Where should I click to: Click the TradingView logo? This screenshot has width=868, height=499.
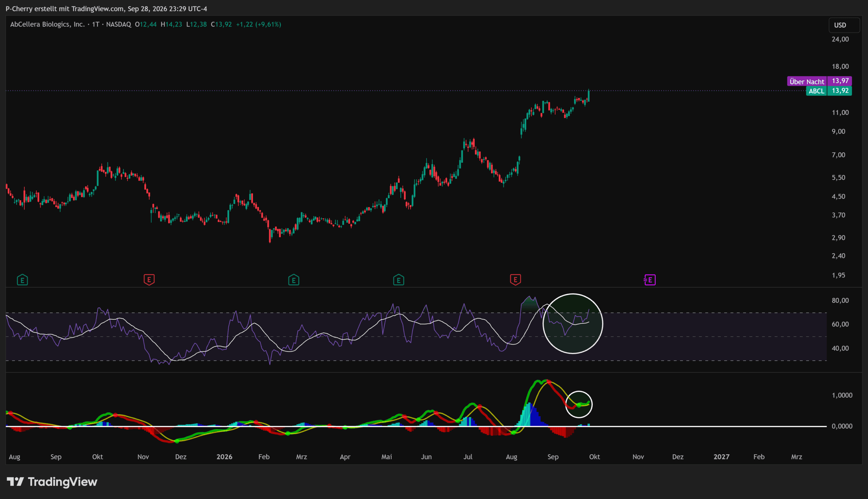[x=52, y=482]
